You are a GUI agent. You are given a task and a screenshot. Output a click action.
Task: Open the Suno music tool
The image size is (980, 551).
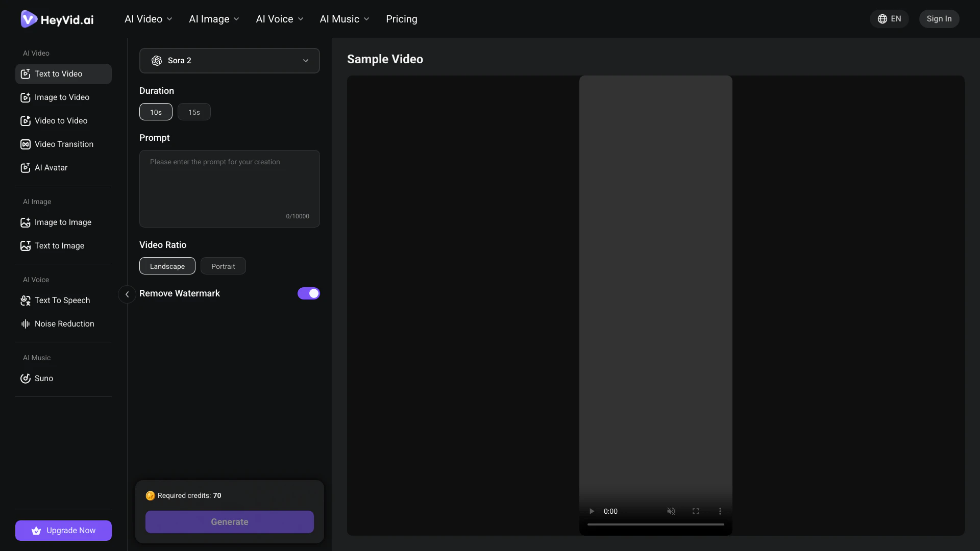(x=43, y=379)
